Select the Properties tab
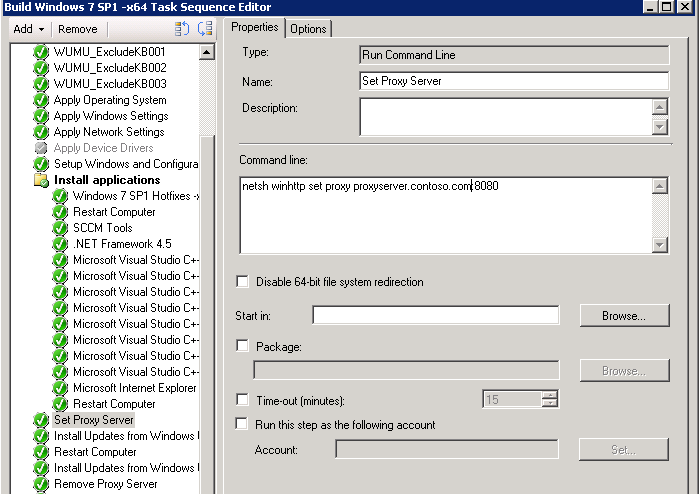 coord(253,27)
